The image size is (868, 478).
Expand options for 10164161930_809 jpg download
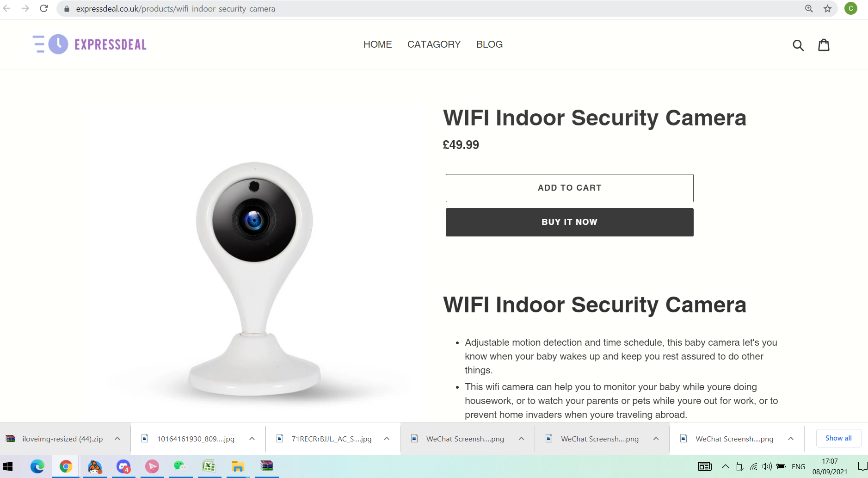click(252, 439)
